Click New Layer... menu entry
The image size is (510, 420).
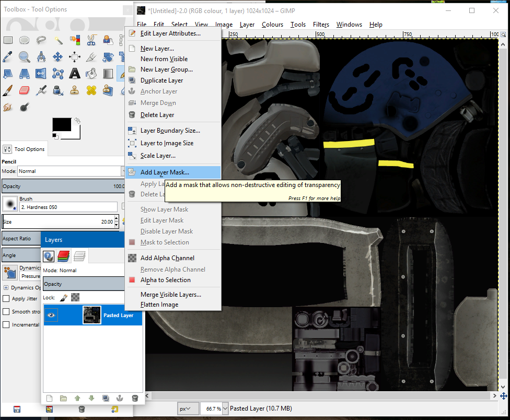173,49
